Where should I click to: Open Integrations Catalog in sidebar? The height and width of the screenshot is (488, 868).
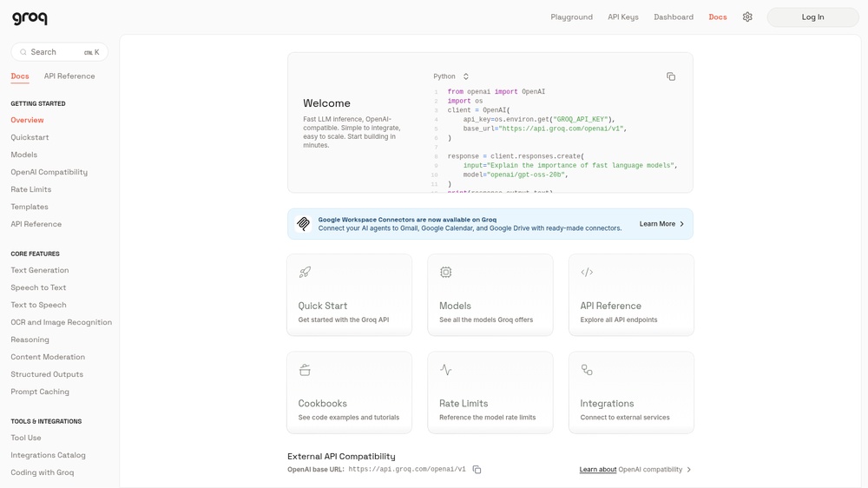coord(48,455)
